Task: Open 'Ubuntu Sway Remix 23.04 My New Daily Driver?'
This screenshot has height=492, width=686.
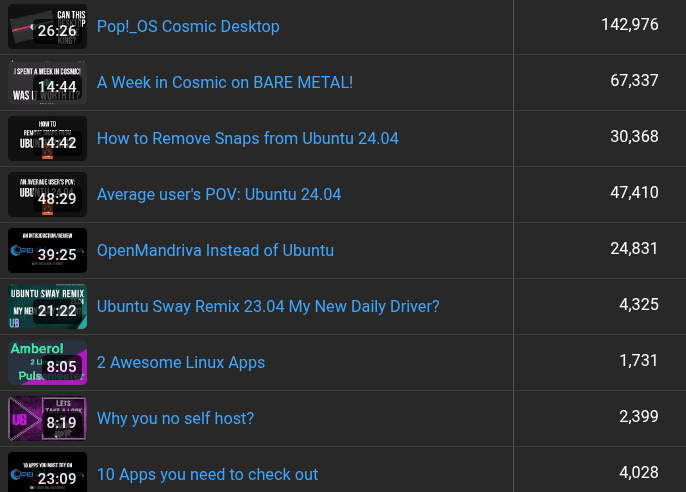Action: point(268,306)
